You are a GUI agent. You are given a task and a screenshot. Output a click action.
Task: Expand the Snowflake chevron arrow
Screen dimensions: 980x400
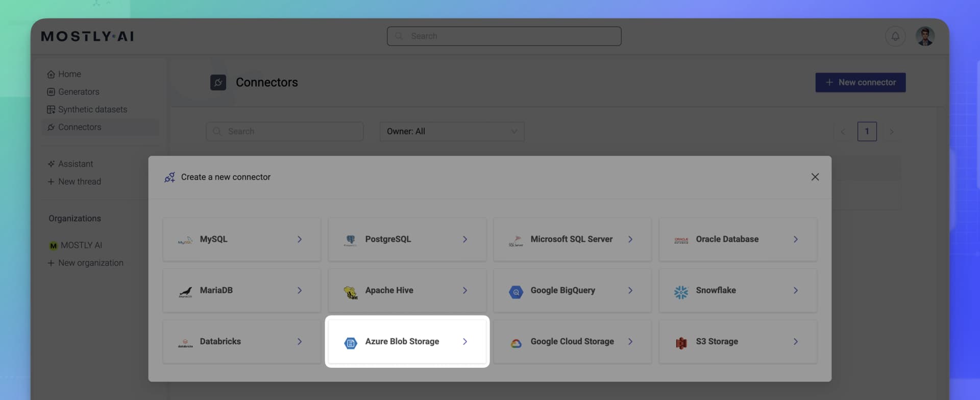(x=796, y=290)
